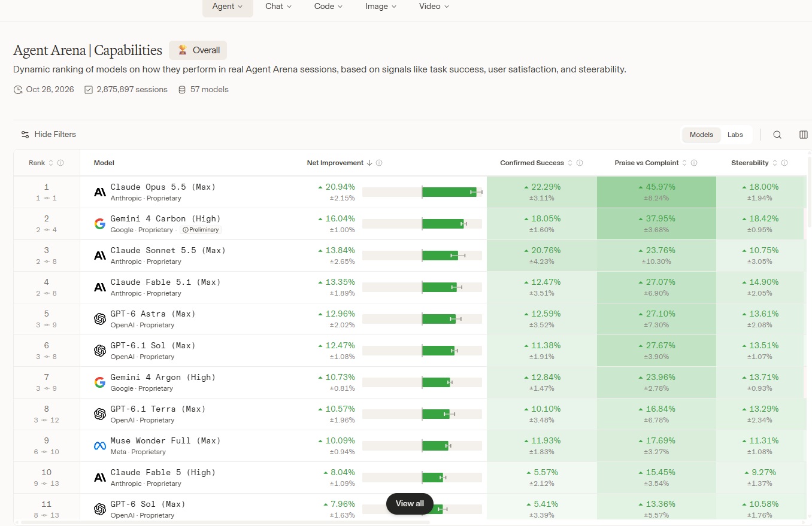Click the info icon beside Rank header
812x526 pixels.
(x=60, y=163)
